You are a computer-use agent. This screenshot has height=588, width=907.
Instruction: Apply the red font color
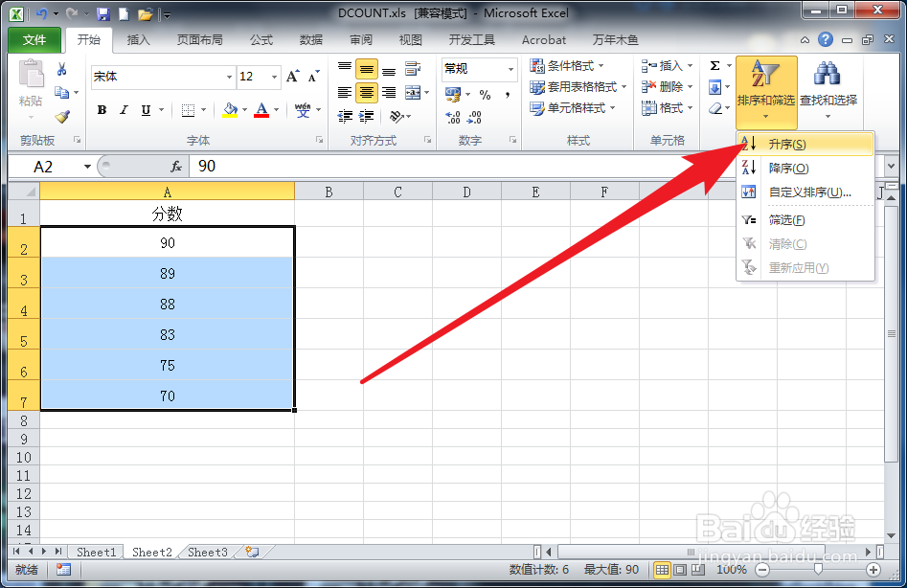pos(261,110)
